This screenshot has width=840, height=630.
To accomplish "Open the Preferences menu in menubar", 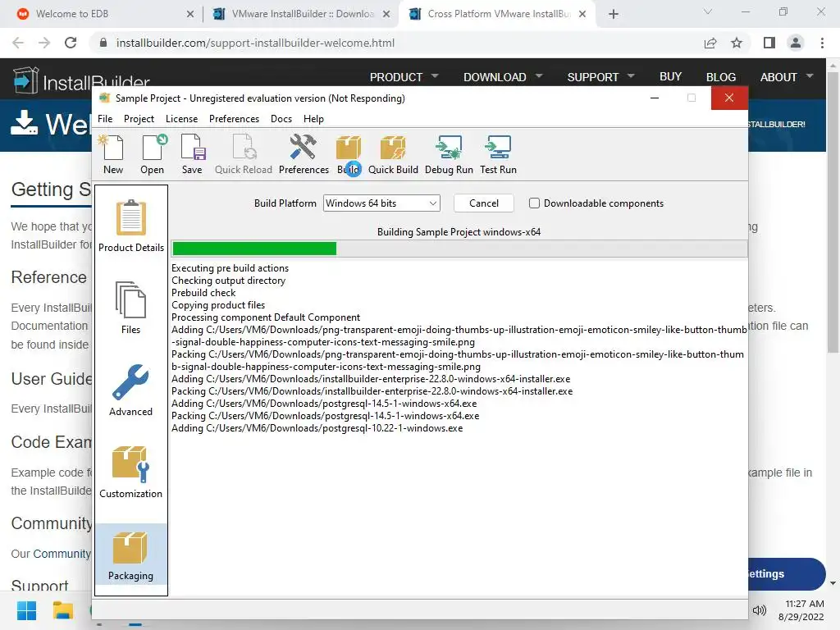I will click(x=234, y=119).
